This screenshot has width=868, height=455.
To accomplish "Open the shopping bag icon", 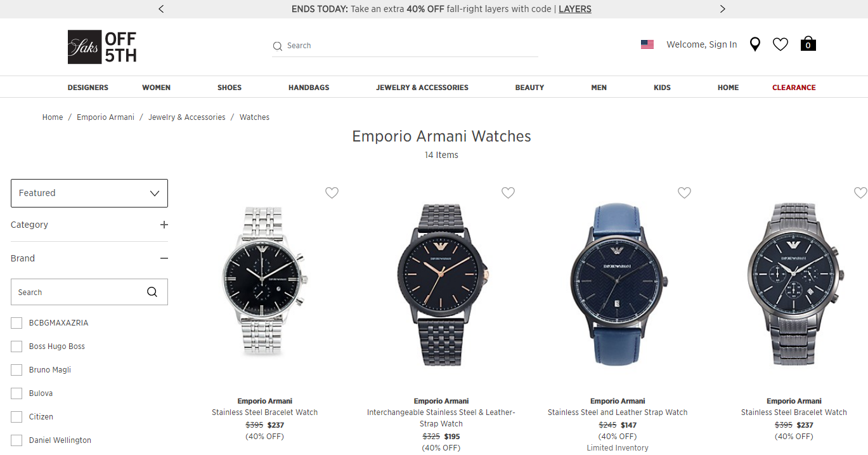I will click(808, 44).
